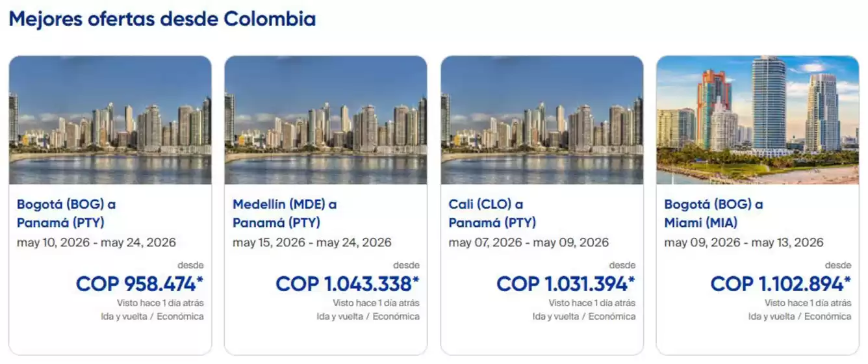The image size is (868, 364).
Task: Select the COP 1.043.338 price
Action: tap(347, 284)
